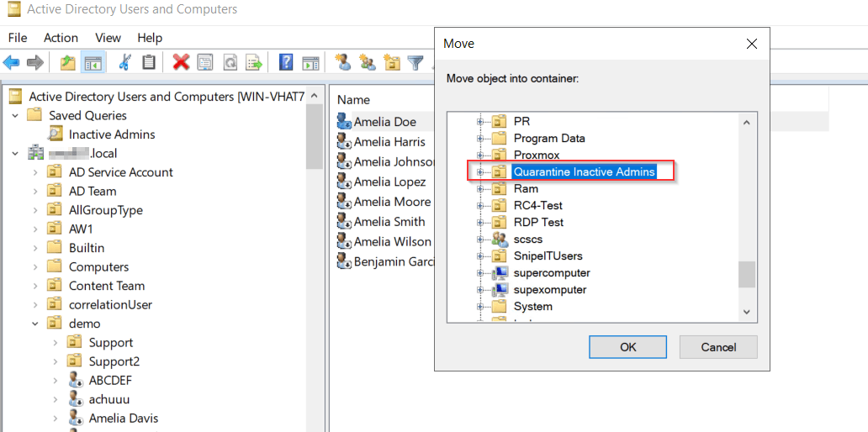This screenshot has width=868, height=432.
Task: Toggle the Show/Hide Console Tree icon
Action: [x=92, y=62]
